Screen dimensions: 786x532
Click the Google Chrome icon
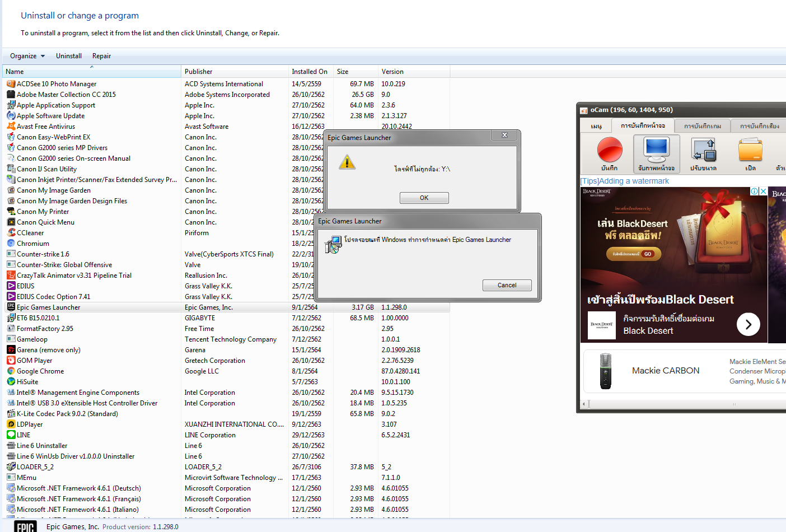coord(11,371)
